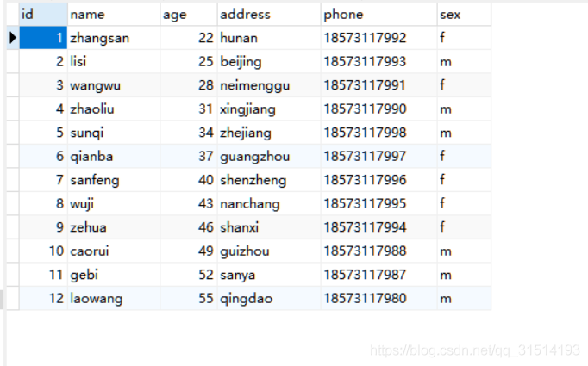The width and height of the screenshot is (588, 366).
Task: Click the age column header
Action: (189, 15)
